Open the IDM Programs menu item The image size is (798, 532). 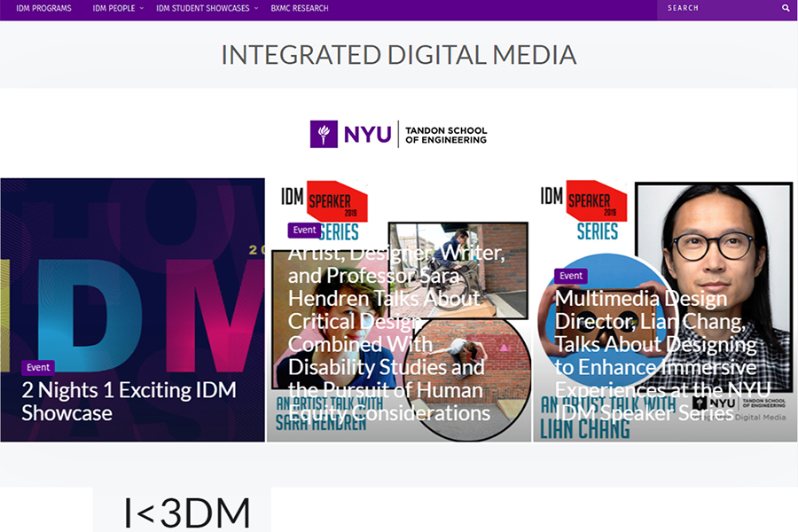point(43,8)
